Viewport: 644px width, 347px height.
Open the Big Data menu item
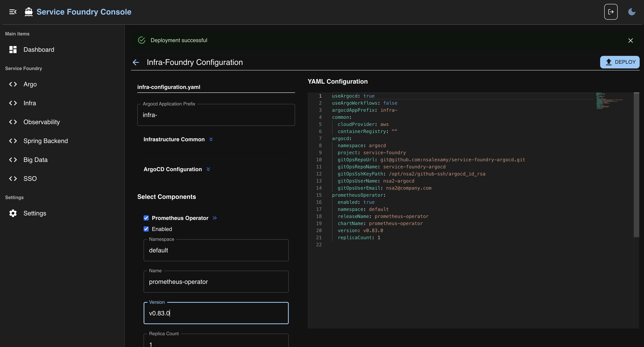coord(62,160)
